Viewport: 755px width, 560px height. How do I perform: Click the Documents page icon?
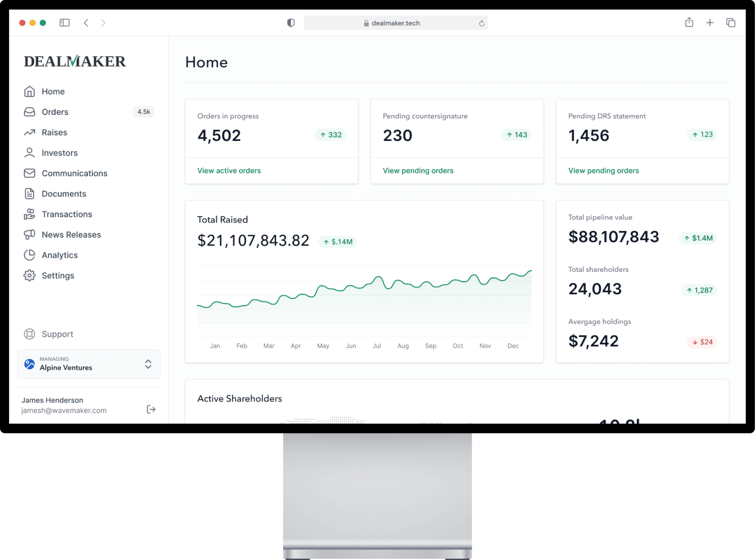[x=29, y=194]
